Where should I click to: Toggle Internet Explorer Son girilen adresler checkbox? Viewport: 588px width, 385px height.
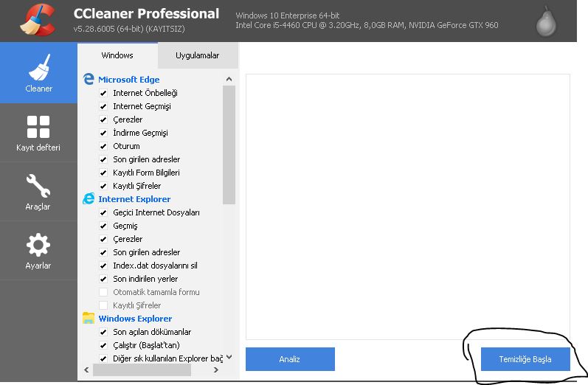[x=103, y=252]
